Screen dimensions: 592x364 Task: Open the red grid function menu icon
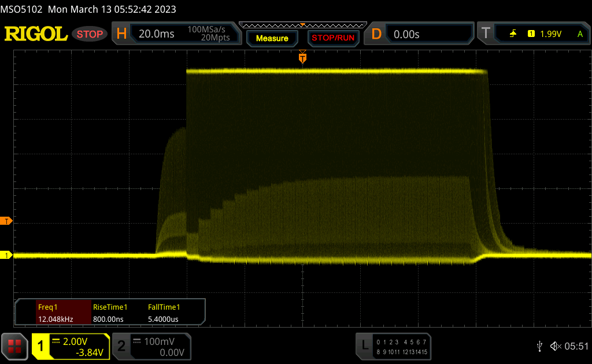[x=14, y=346]
